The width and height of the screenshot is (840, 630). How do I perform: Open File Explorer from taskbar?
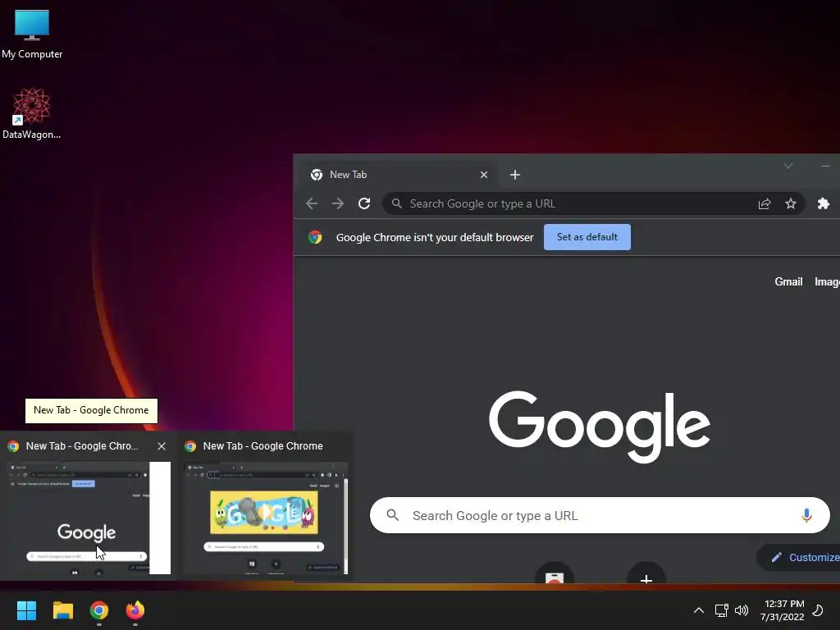point(62,610)
